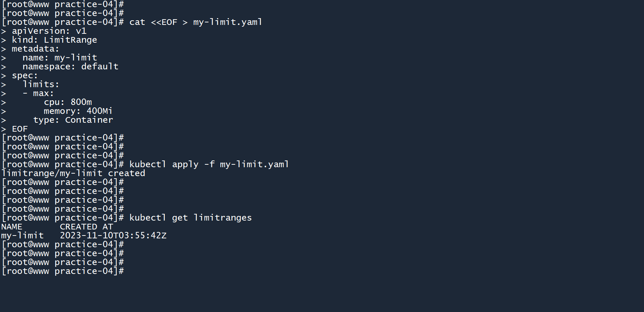Click the 'cat <<EOF > my-limit.yaml' command text
Screen dimensions: 644x312
coord(195,22)
